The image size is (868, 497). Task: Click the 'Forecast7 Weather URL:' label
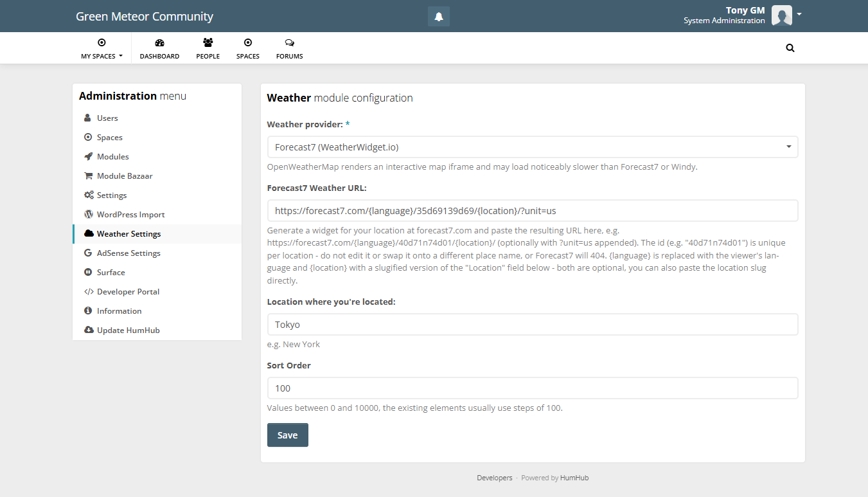point(317,188)
